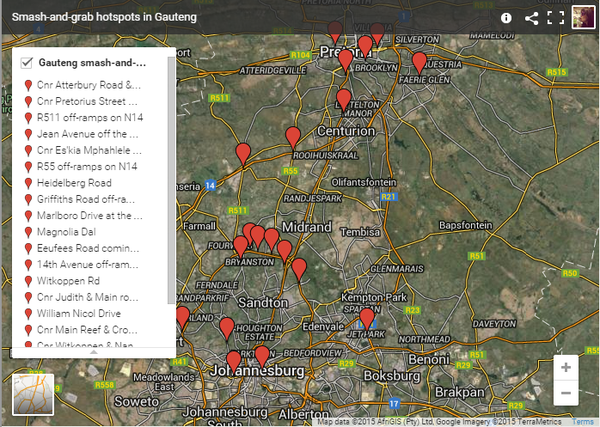Click the red marker beside Heidelberg Road

(28, 183)
